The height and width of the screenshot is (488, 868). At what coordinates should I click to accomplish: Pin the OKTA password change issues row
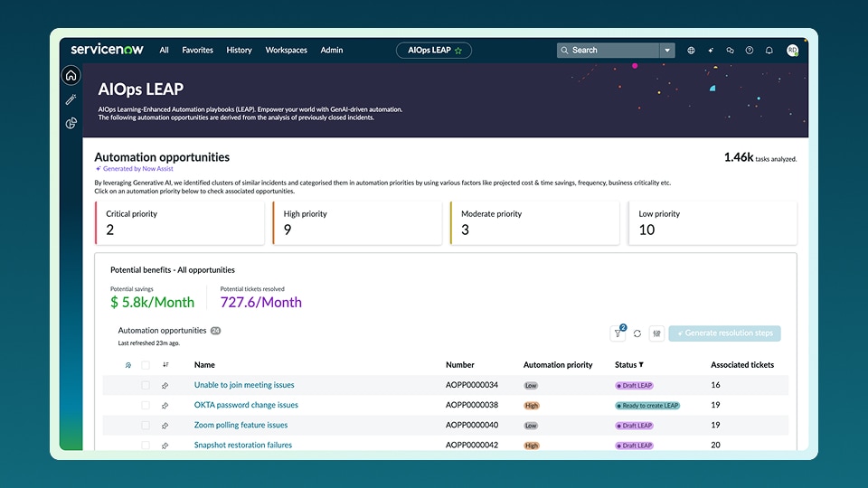pyautogui.click(x=165, y=406)
